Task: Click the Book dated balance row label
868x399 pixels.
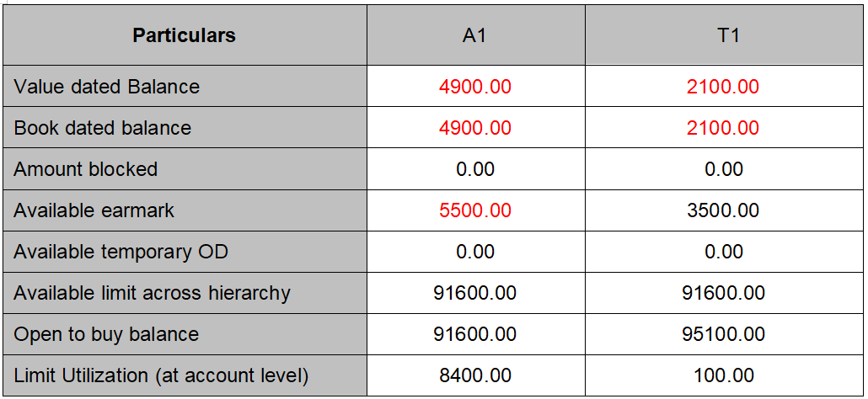Action: [x=103, y=128]
